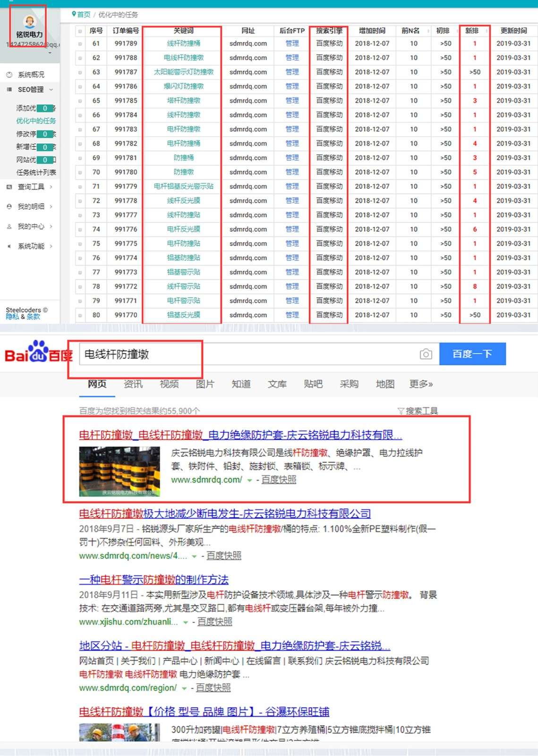The width and height of the screenshot is (538, 756).
Task: Click the camera image-search icon in Baidu search box
Action: 426,354
